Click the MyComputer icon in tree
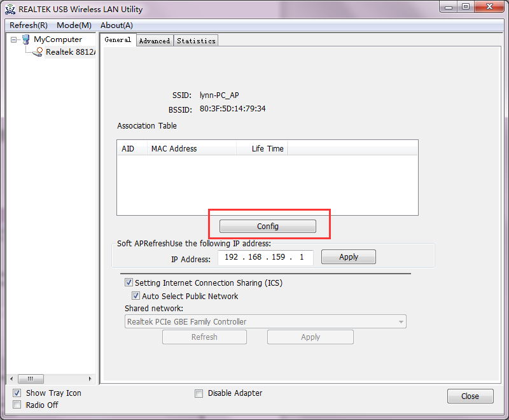Image resolution: width=509 pixels, height=420 pixels. click(25, 39)
